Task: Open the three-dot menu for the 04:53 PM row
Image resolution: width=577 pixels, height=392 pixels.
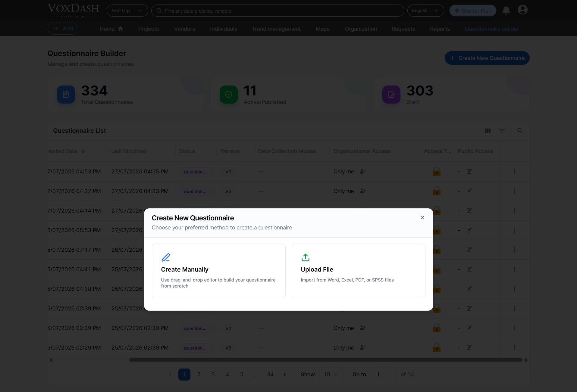Action: pos(514,171)
